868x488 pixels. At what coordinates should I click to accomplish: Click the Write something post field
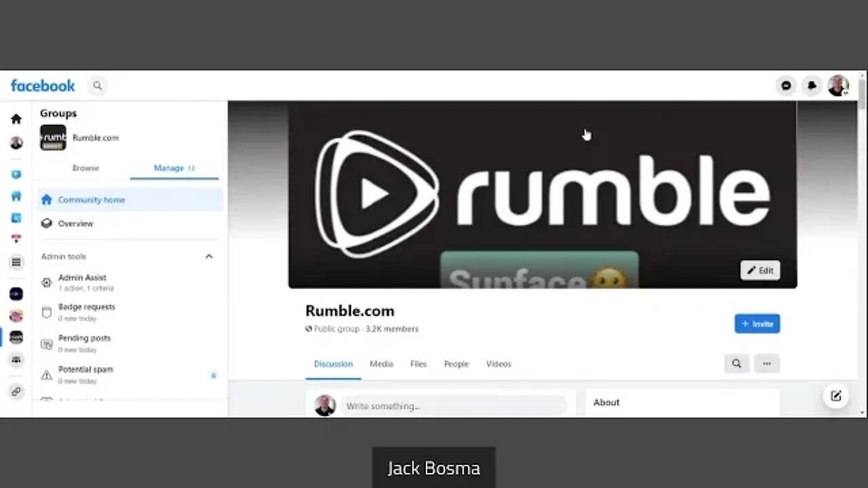pos(453,406)
